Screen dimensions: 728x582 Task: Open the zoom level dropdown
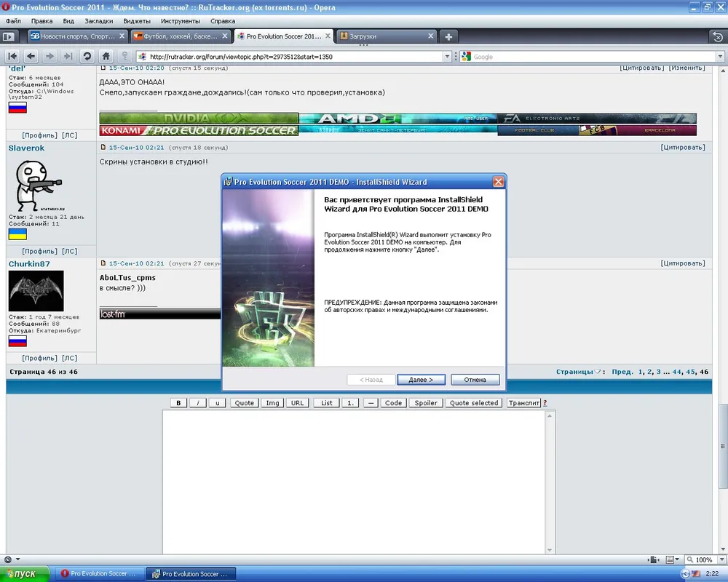point(722,559)
